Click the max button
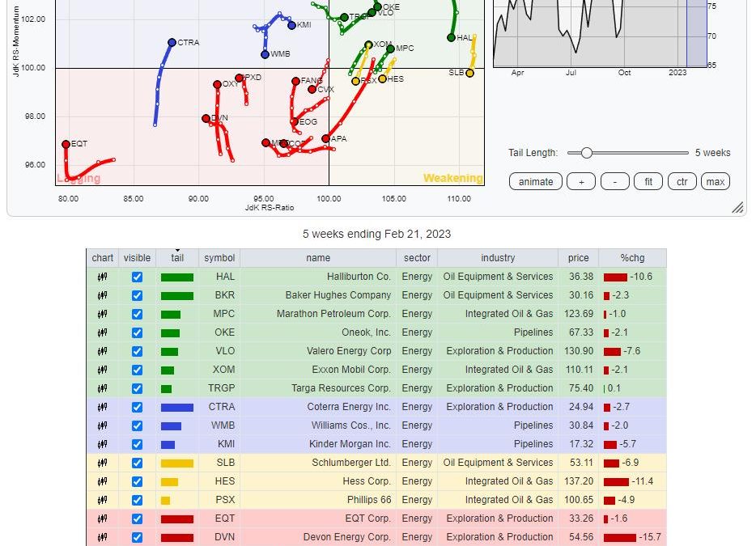The width and height of the screenshot is (756, 546). point(716,182)
